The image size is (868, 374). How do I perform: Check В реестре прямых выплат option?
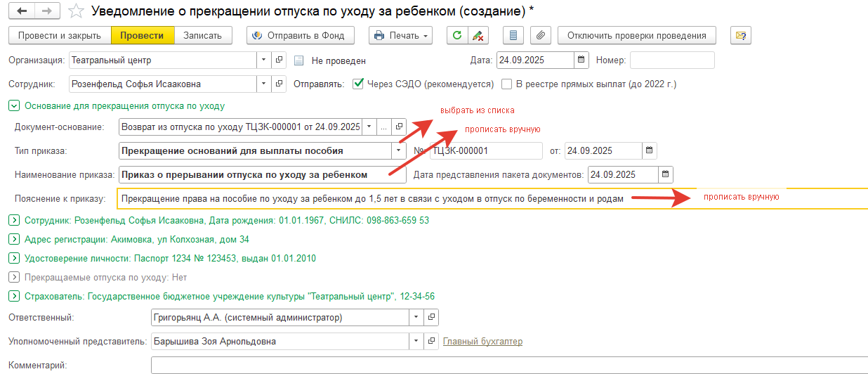[507, 84]
